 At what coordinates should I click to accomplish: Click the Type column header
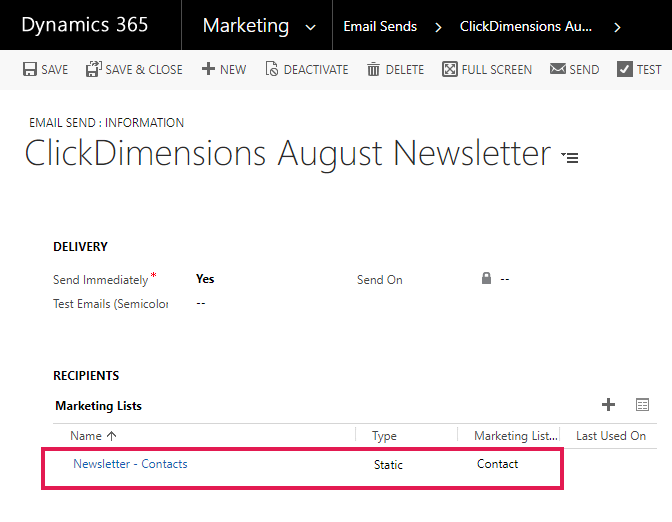coord(384,436)
